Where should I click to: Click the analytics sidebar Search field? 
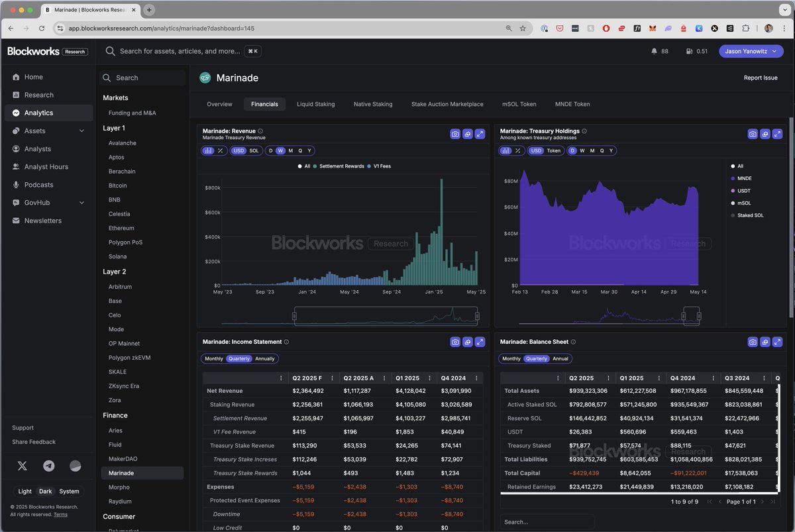[142, 78]
